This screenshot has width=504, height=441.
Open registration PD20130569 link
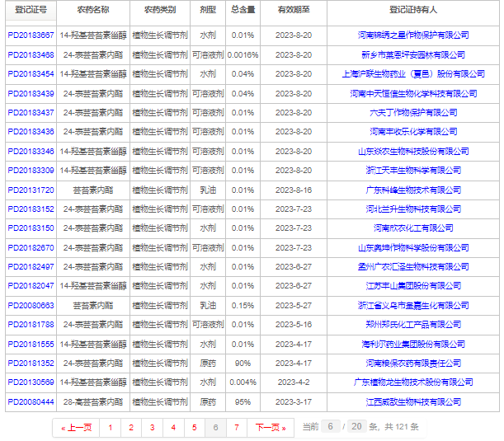31,382
